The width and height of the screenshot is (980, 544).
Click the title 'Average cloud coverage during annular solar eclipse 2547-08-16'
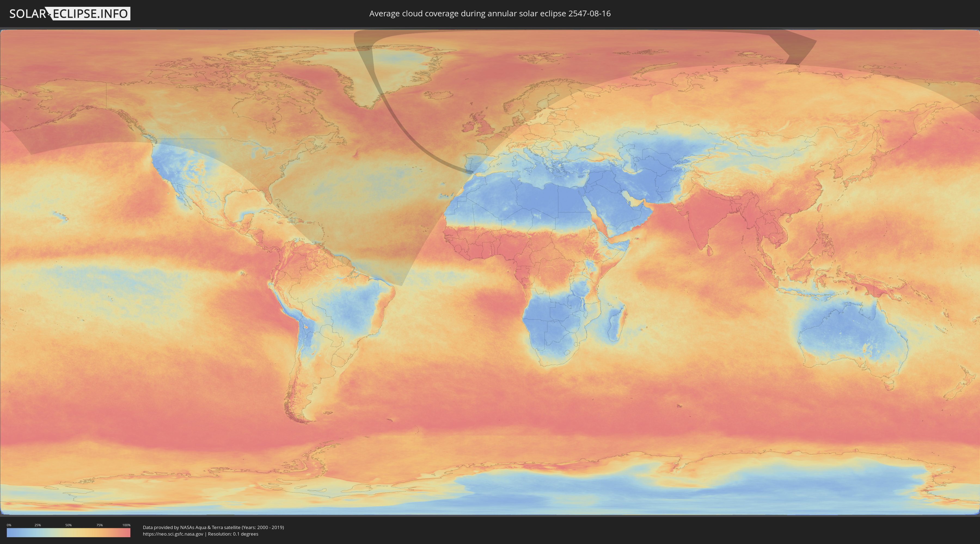(490, 14)
